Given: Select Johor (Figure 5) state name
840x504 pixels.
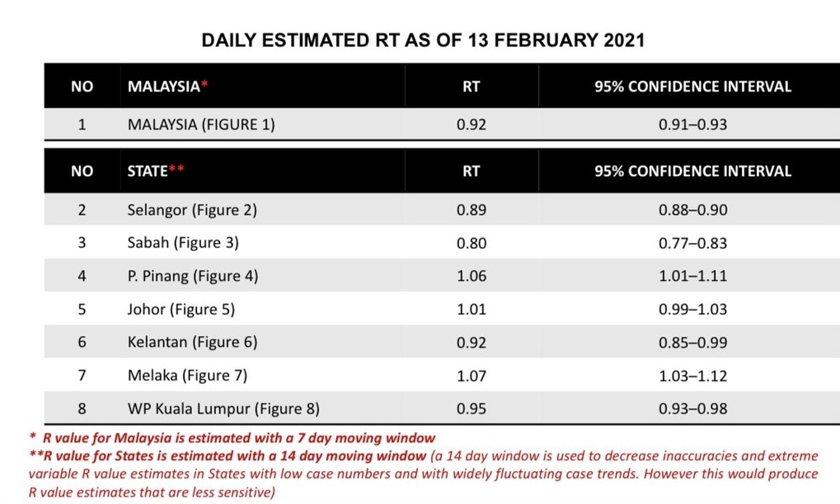Looking at the screenshot, I should tap(181, 310).
